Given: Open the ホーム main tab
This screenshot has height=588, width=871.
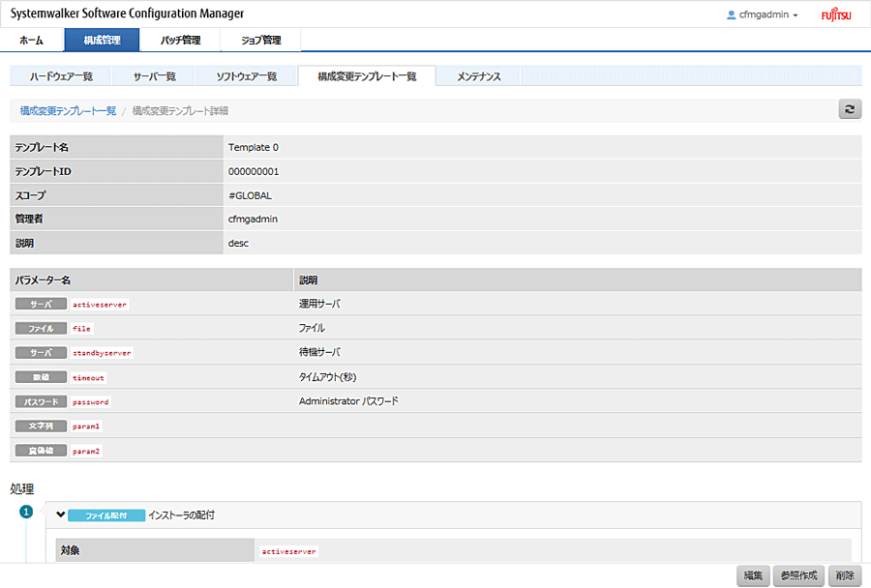Looking at the screenshot, I should click(x=32, y=40).
